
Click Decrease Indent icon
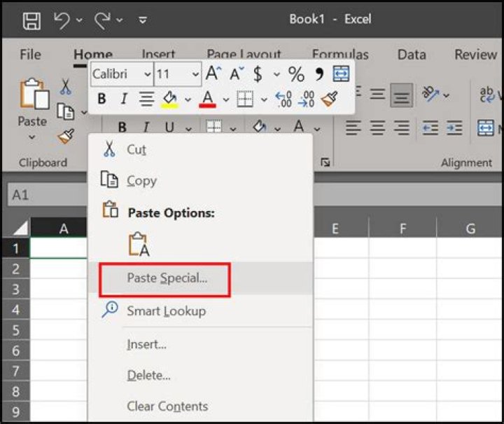coord(430,128)
